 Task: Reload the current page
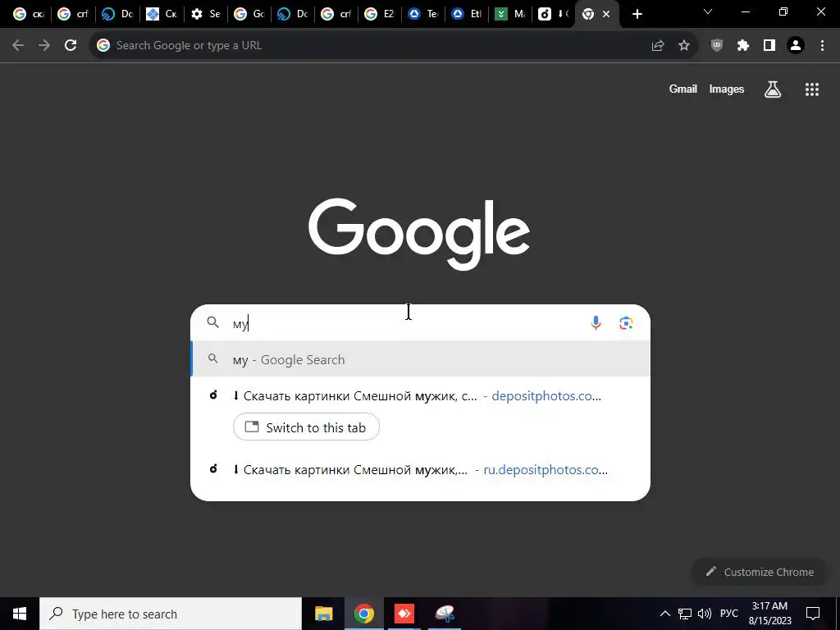[71, 46]
